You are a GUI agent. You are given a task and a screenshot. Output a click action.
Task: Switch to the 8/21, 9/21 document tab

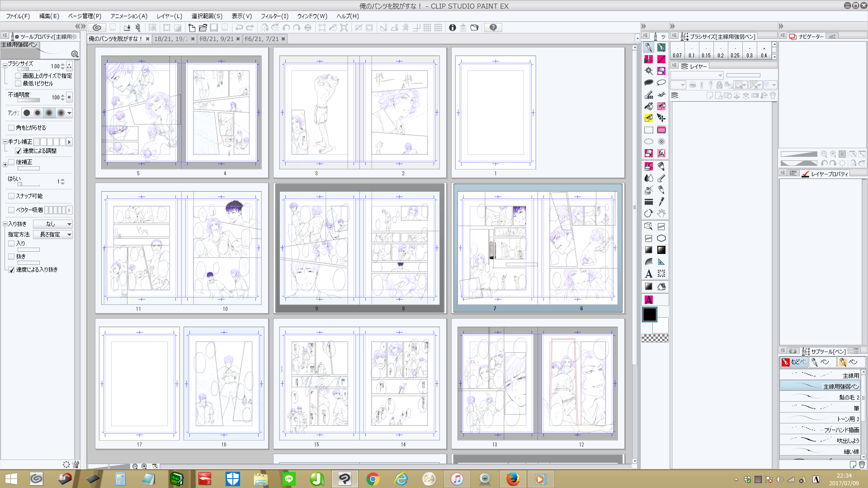click(219, 39)
